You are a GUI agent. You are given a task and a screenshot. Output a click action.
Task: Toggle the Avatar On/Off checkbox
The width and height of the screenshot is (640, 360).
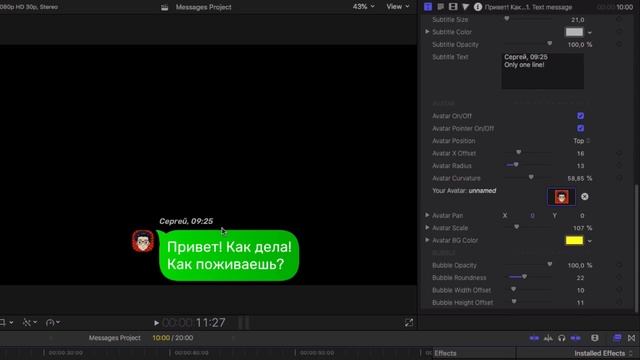580,116
